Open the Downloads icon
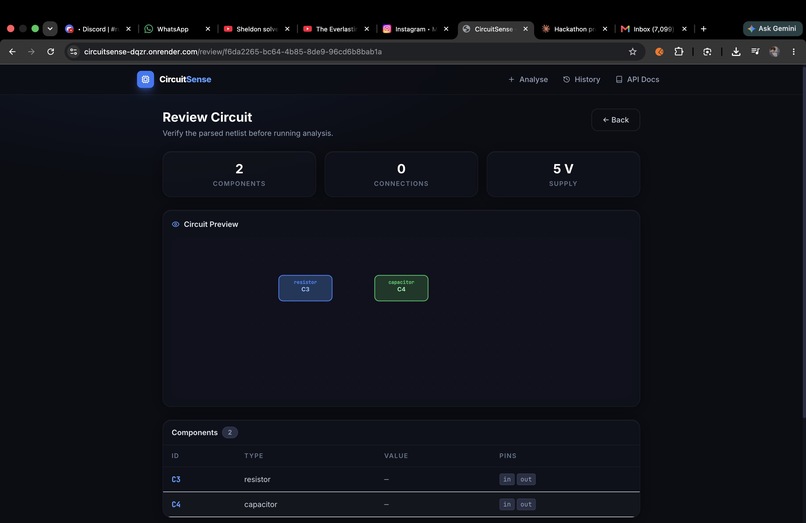This screenshot has height=523, width=806. pos(736,51)
